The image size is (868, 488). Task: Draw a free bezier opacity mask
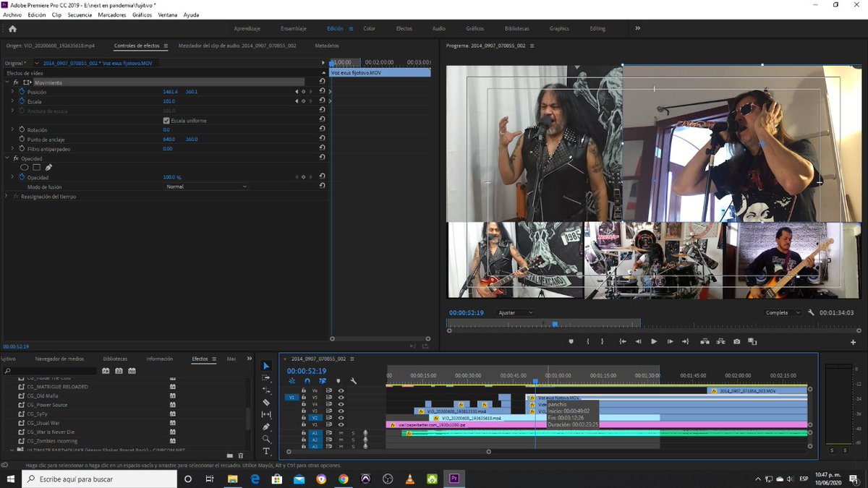tap(48, 168)
